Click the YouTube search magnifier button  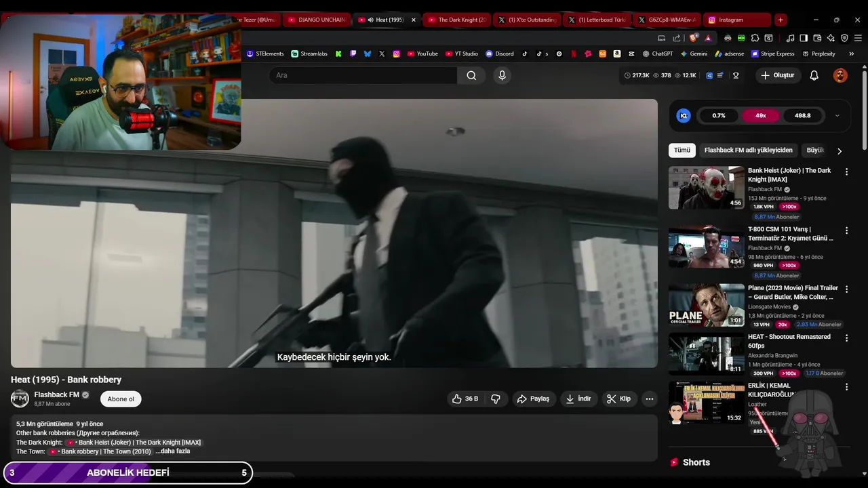pos(471,75)
